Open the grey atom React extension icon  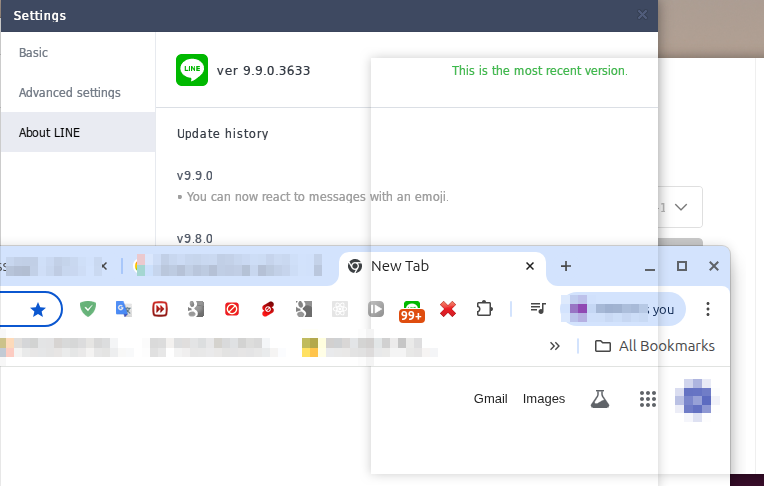tap(340, 309)
